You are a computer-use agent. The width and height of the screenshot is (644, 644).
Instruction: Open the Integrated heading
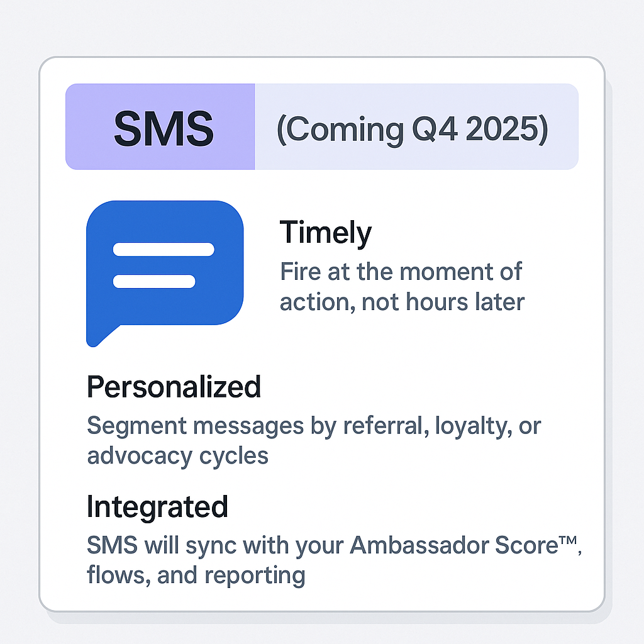[157, 507]
